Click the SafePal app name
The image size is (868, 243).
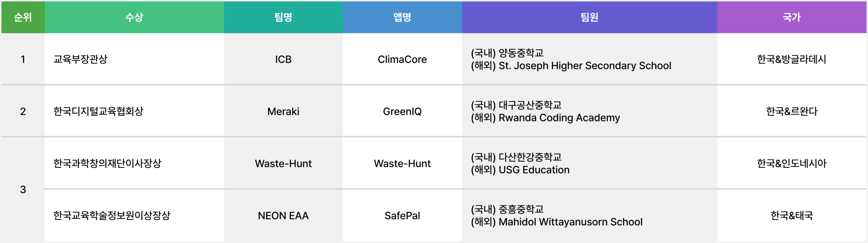[402, 216]
